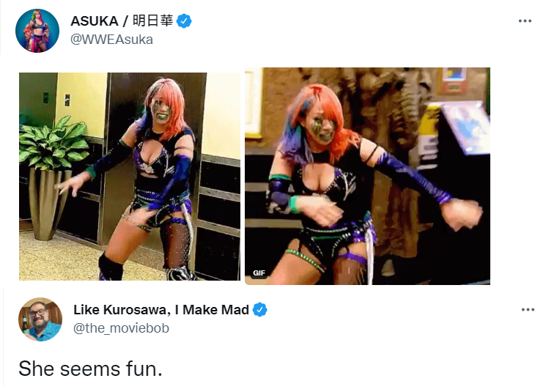Visit the @WWEAsuka handle link

pyautogui.click(x=111, y=40)
